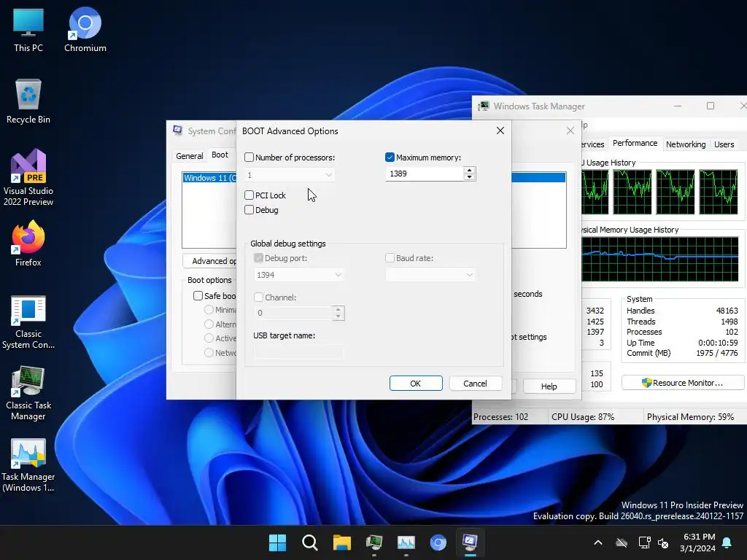Select the Windows 11 boot entry
747x560 pixels.
[x=209, y=178]
